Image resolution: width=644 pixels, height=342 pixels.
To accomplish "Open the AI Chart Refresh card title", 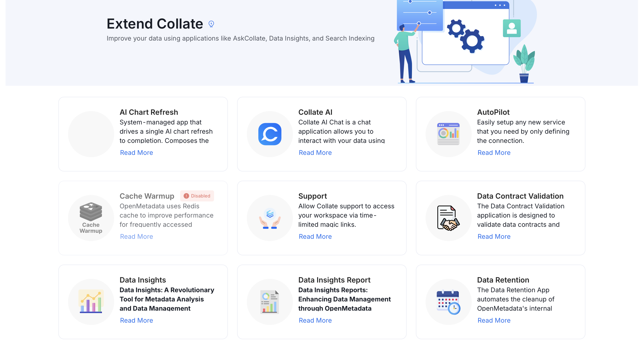I will click(149, 112).
